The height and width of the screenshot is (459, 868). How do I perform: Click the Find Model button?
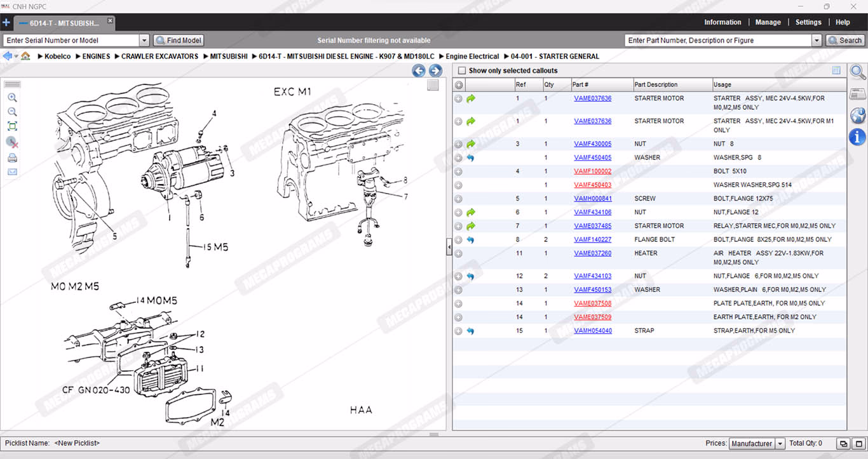[179, 41]
